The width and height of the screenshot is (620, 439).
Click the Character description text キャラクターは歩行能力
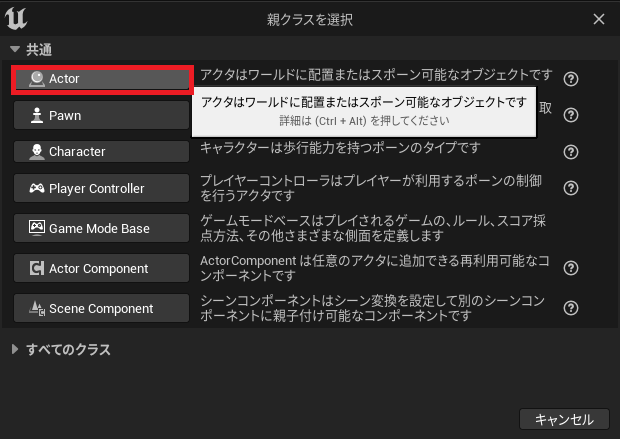click(340, 148)
